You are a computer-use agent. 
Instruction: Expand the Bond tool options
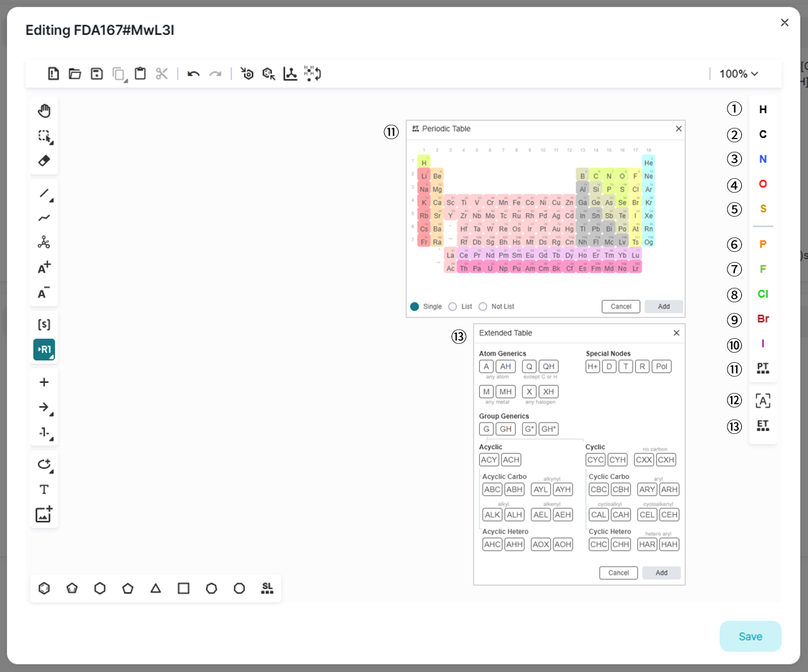coord(52,200)
